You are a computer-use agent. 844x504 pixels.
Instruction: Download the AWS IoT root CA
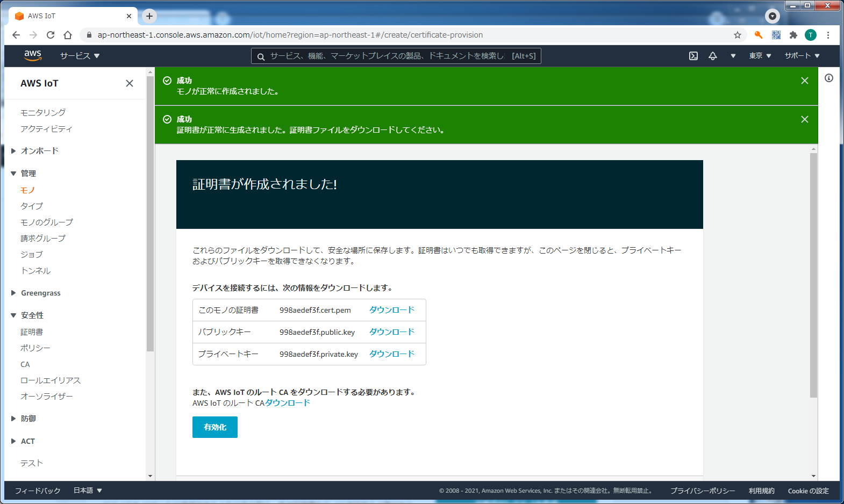click(x=288, y=403)
